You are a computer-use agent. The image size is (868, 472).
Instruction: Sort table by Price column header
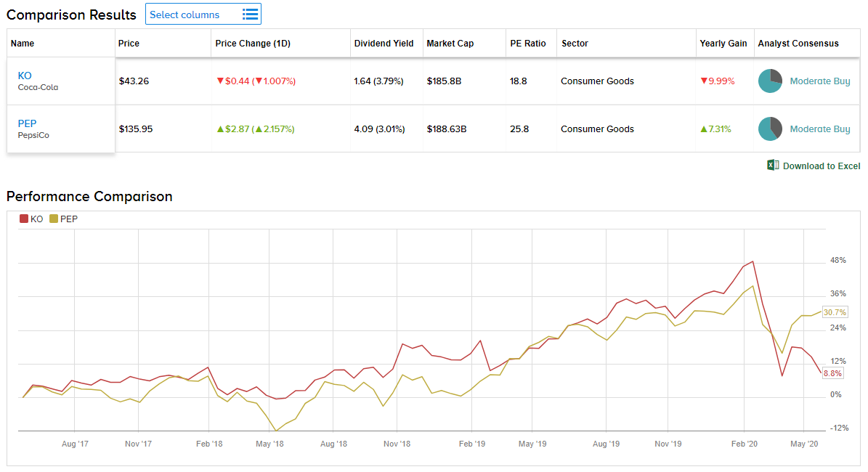click(x=129, y=44)
